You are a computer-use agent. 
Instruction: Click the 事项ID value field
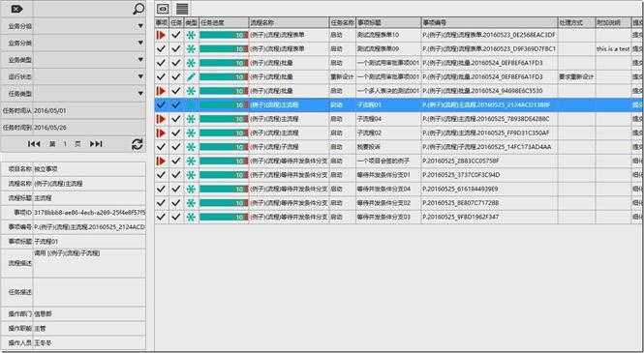(89, 213)
